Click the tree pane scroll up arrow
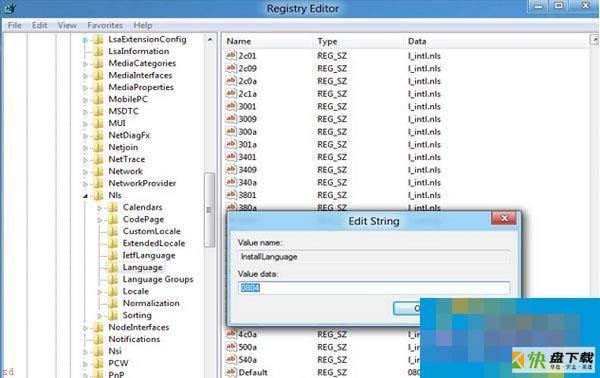 pyautogui.click(x=210, y=39)
